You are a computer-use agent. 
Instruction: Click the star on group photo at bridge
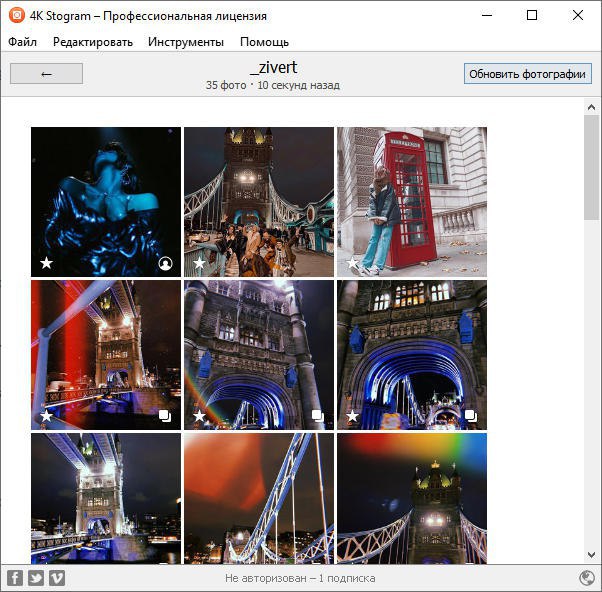coord(199,263)
